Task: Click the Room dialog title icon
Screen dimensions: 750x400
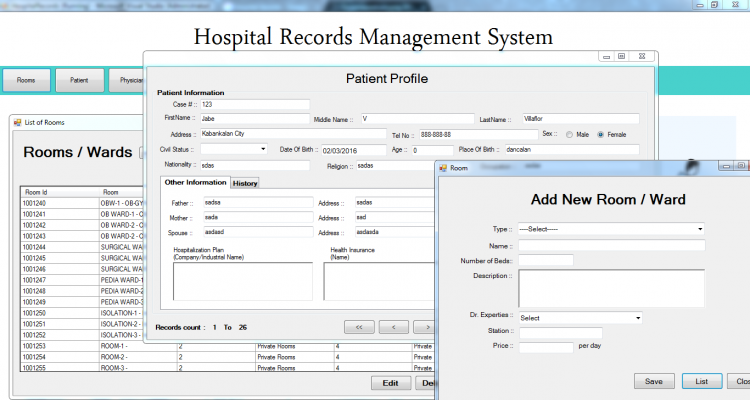Action: (443, 168)
